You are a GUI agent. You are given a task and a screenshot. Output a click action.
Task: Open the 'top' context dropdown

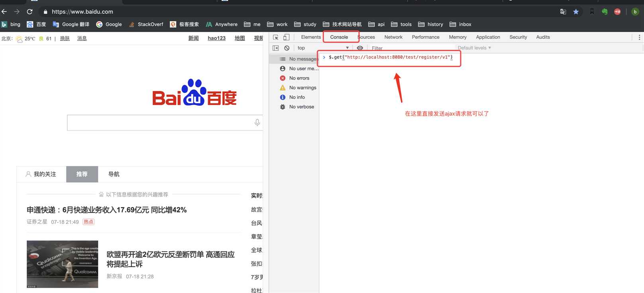pyautogui.click(x=323, y=48)
